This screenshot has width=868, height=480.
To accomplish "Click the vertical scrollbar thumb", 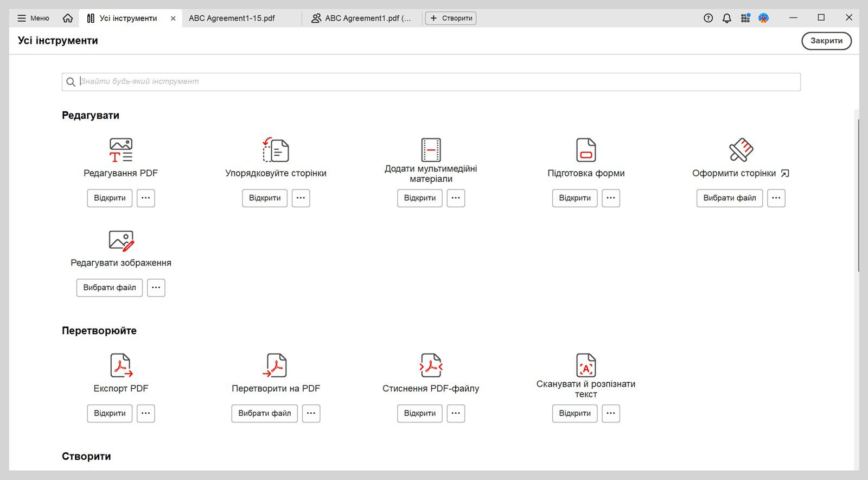I will 858,195.
